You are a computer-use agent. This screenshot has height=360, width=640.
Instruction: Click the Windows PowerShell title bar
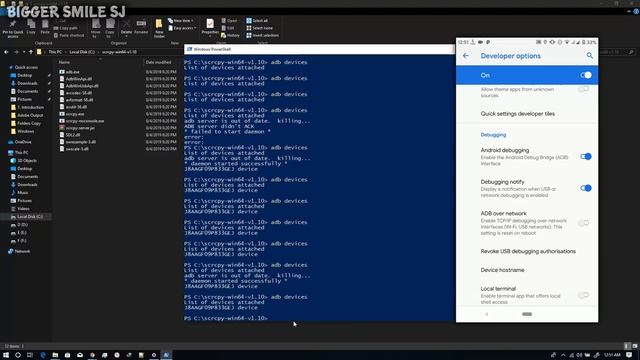(320, 49)
